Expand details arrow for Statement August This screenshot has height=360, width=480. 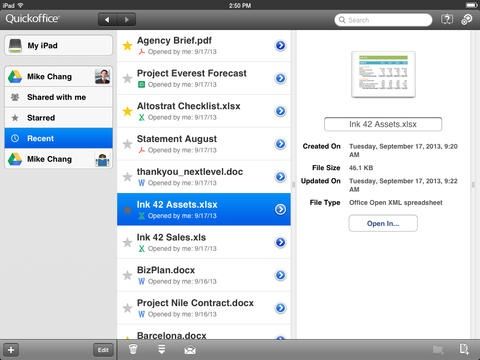(280, 144)
